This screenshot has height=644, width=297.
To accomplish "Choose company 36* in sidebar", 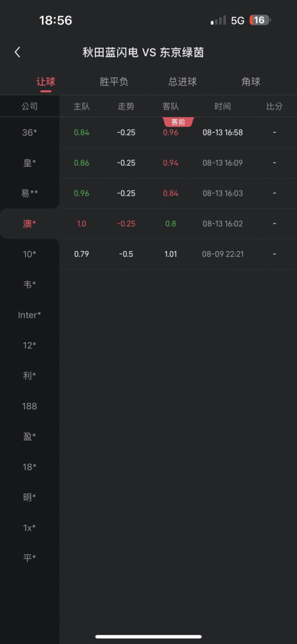I will click(x=30, y=132).
